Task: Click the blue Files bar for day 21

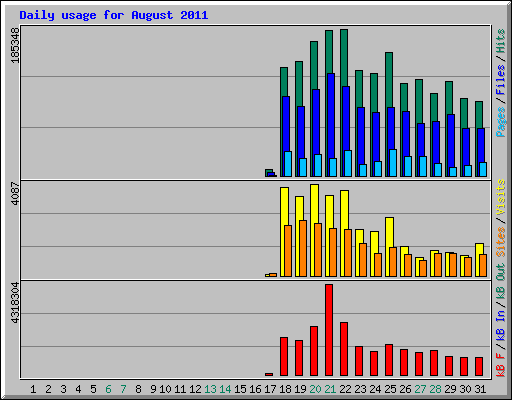Action: [x=331, y=115]
